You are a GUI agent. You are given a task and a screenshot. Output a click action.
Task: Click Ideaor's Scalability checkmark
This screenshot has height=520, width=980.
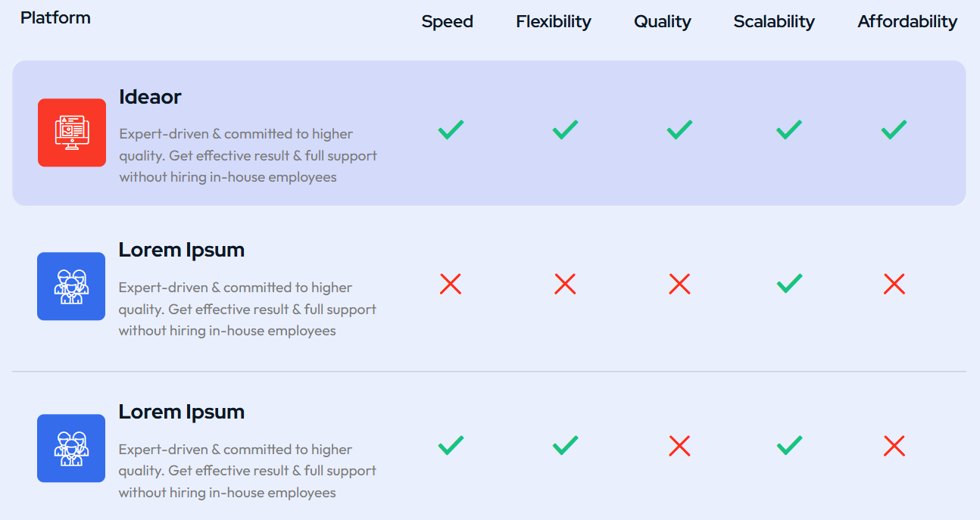[x=789, y=130]
